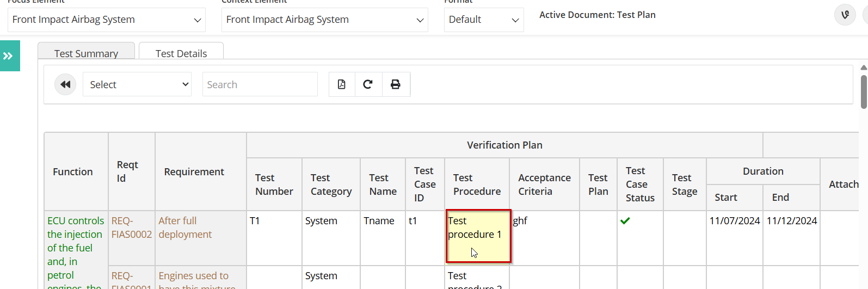
Task: Click the 'End' sub-header
Action: click(792, 197)
